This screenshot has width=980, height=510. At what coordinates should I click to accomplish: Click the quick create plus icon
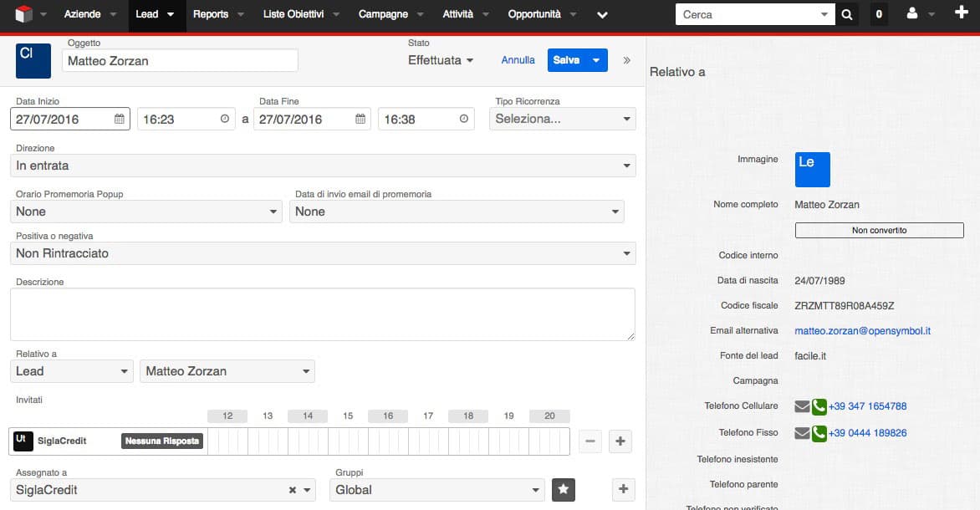[x=960, y=14]
